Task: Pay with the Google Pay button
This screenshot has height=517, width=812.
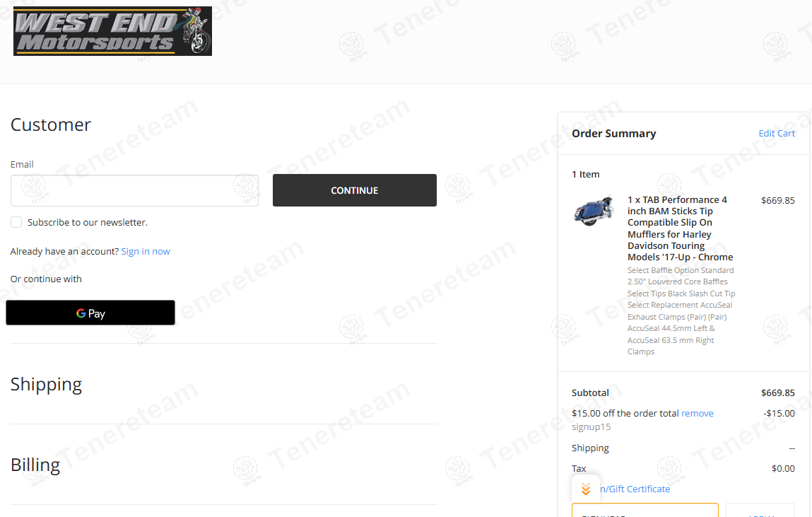Action: click(90, 313)
